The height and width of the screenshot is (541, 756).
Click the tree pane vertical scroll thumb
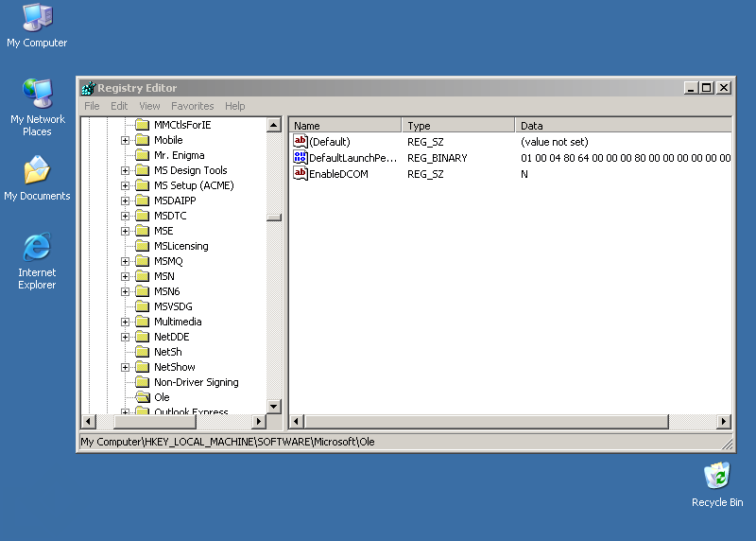[x=274, y=218]
